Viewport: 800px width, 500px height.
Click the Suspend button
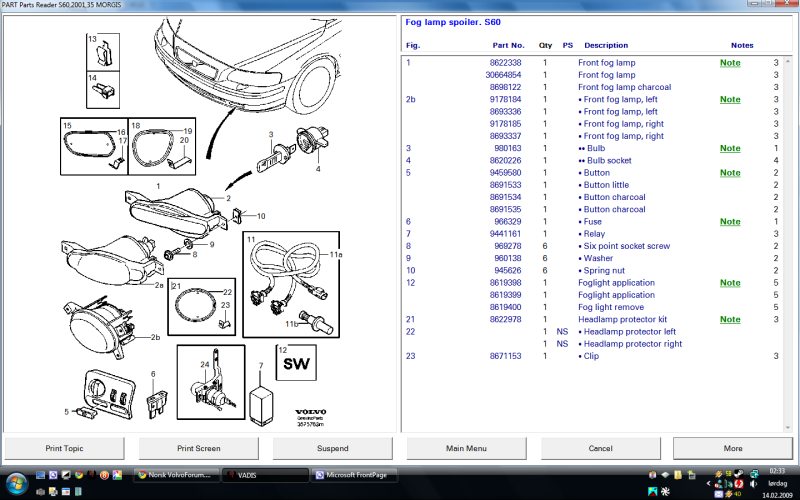(332, 448)
